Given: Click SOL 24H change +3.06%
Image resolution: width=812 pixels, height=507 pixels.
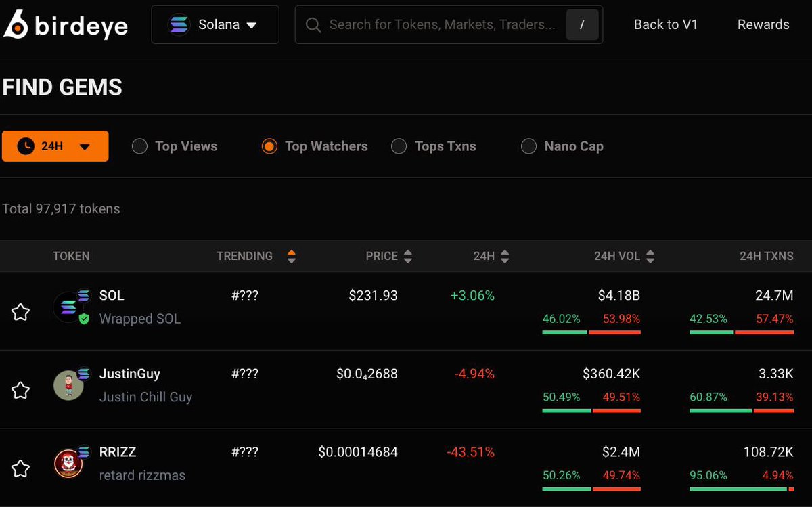Looking at the screenshot, I should click(472, 295).
